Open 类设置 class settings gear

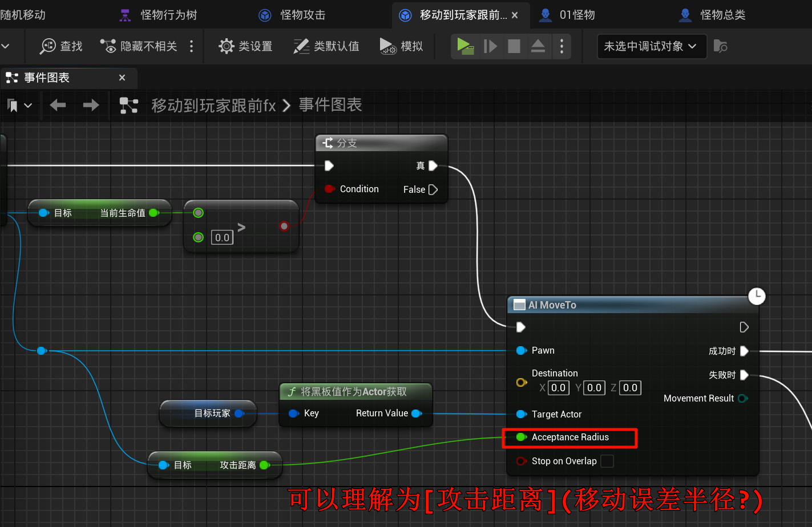point(245,46)
